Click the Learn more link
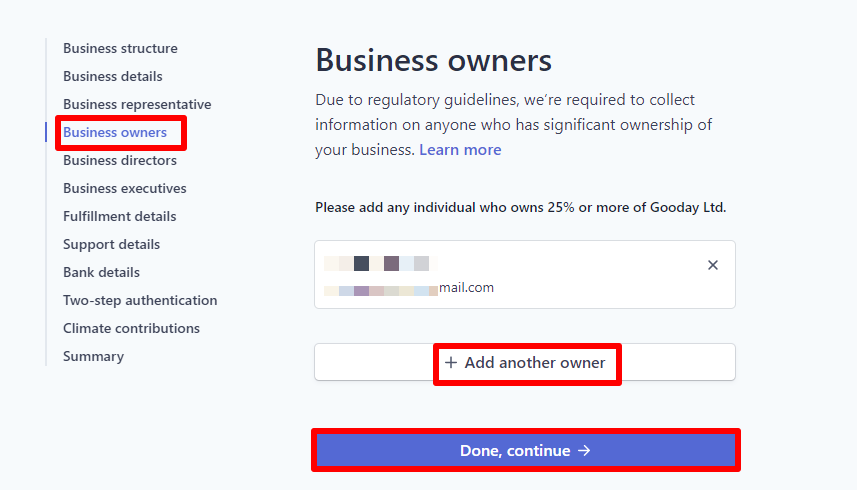Viewport: 857px width, 490px height. coord(460,150)
